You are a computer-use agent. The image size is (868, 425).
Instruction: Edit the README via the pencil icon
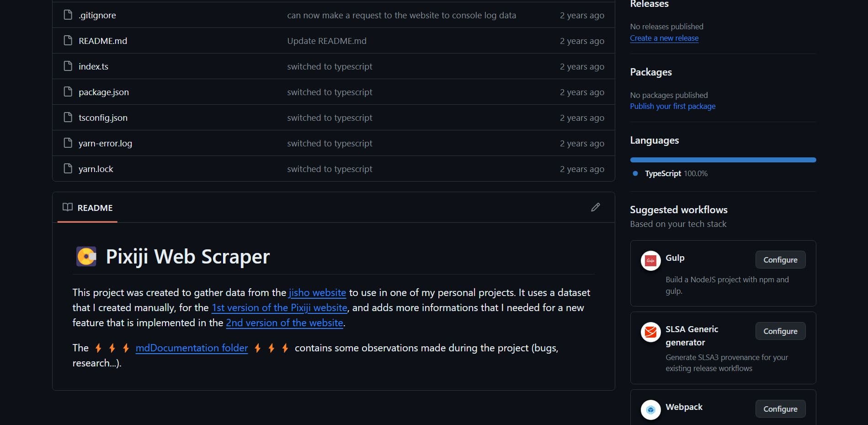pyautogui.click(x=595, y=207)
